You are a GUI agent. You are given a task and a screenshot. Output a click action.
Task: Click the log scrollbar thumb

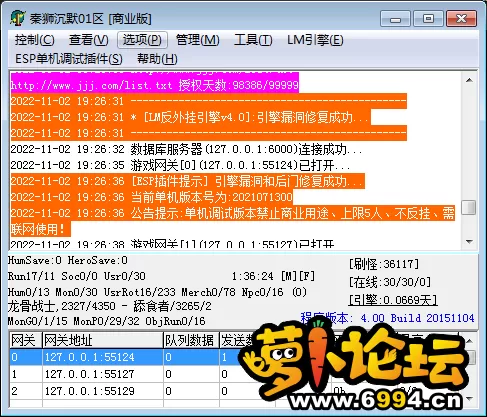tap(469, 207)
